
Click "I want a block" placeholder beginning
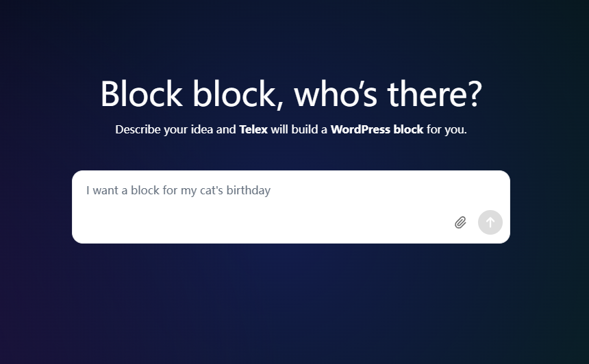(x=123, y=191)
